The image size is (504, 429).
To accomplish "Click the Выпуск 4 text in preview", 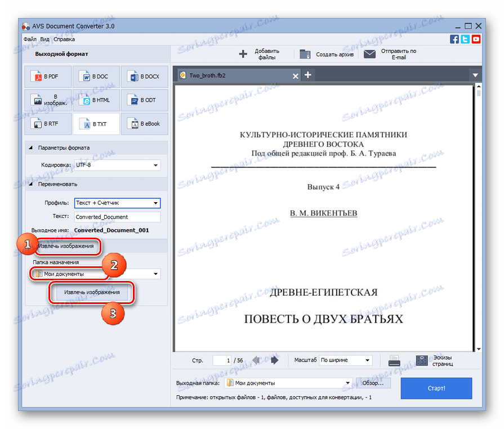I will [x=323, y=187].
